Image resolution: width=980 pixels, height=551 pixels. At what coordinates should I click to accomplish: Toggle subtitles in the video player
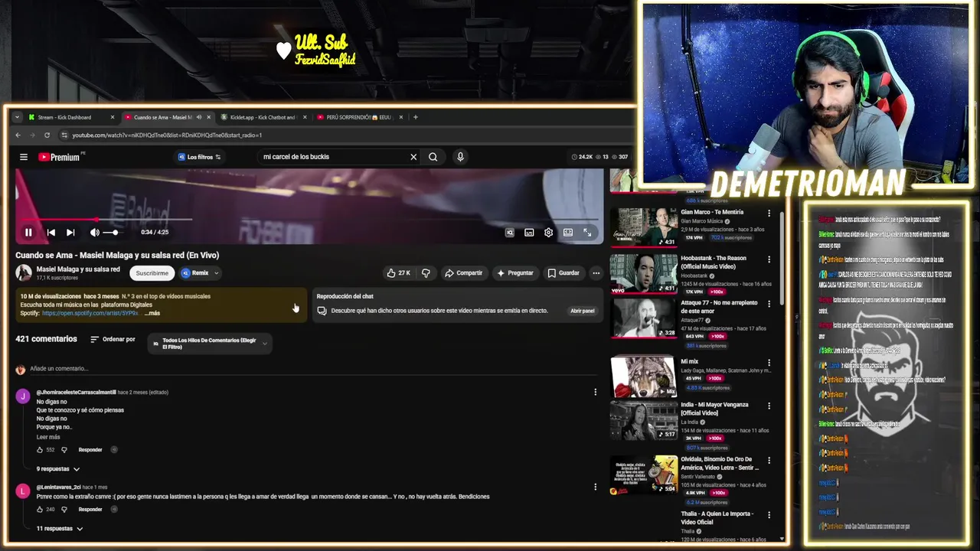tap(529, 233)
